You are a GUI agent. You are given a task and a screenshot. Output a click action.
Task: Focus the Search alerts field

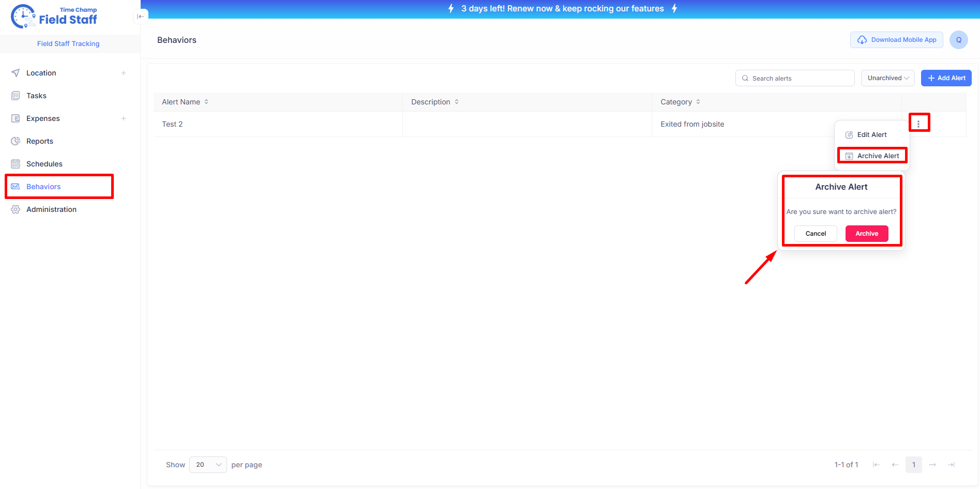tap(795, 78)
